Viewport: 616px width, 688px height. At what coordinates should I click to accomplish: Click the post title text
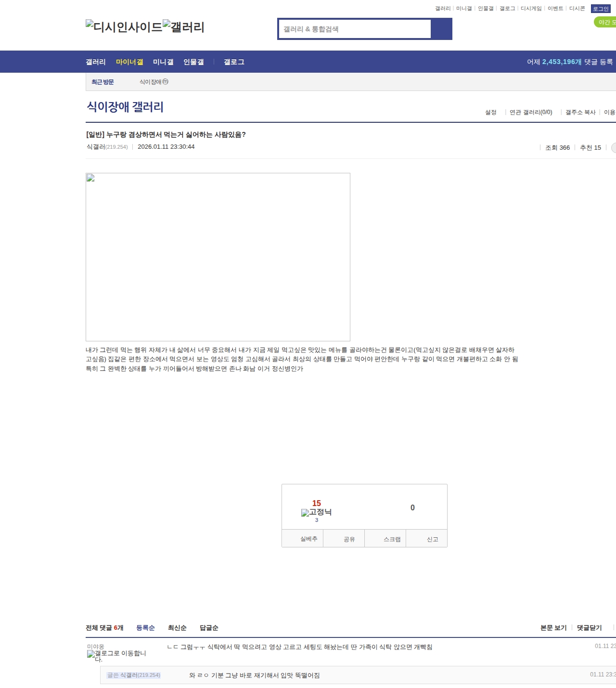[x=166, y=135]
